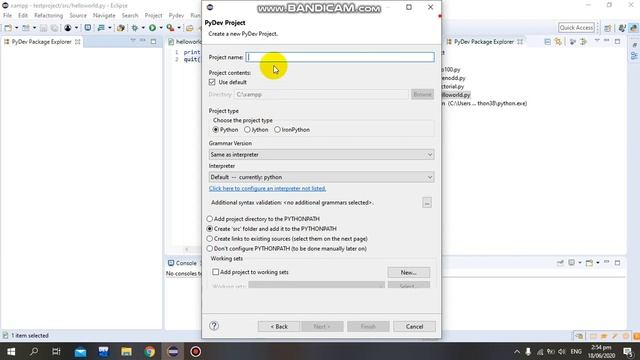Viewport: 640px width, 360px height.
Task: Click the Cancel button
Action: 414,327
